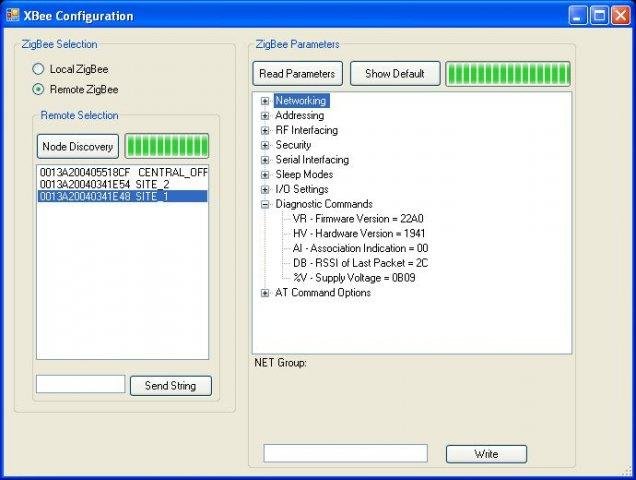Expand the I/O Settings tree node

pos(265,189)
